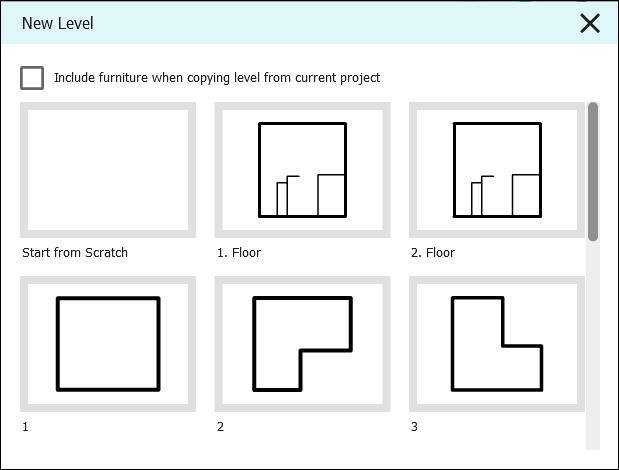Select the blank Start from Scratch thumbnail
The height and width of the screenshot is (470, 619).
point(108,170)
